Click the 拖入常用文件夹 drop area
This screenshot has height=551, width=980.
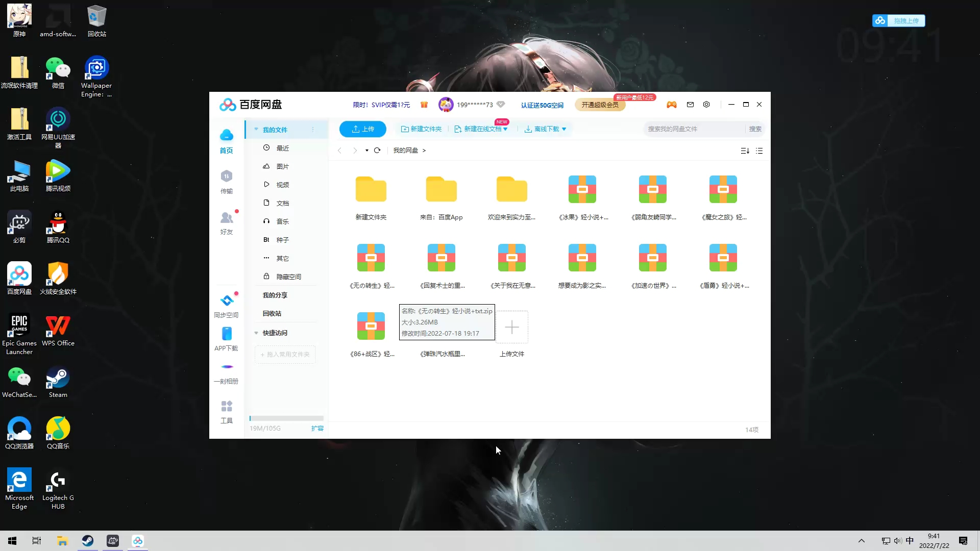285,355
